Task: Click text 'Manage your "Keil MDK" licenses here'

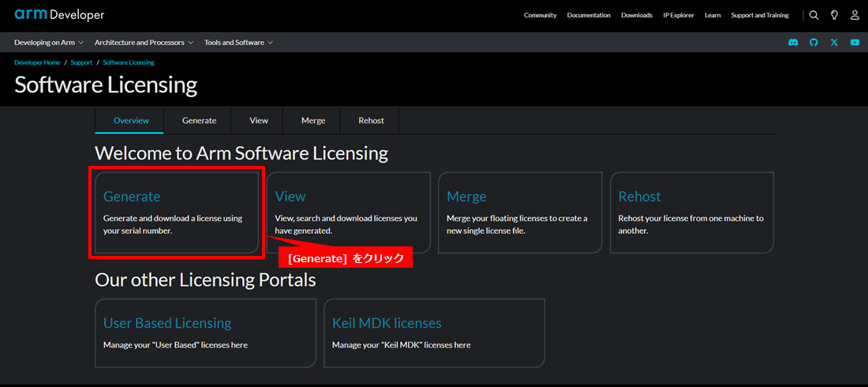Action: 402,345
